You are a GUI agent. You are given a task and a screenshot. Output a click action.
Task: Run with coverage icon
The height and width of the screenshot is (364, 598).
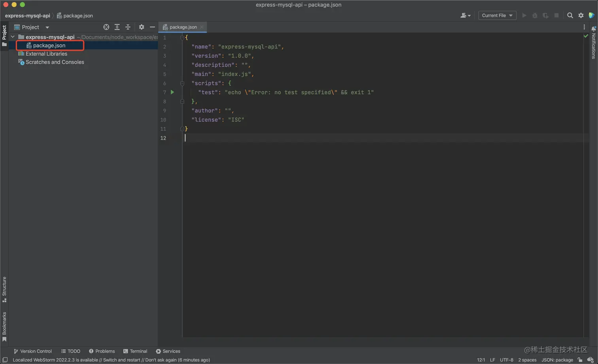tap(545, 15)
